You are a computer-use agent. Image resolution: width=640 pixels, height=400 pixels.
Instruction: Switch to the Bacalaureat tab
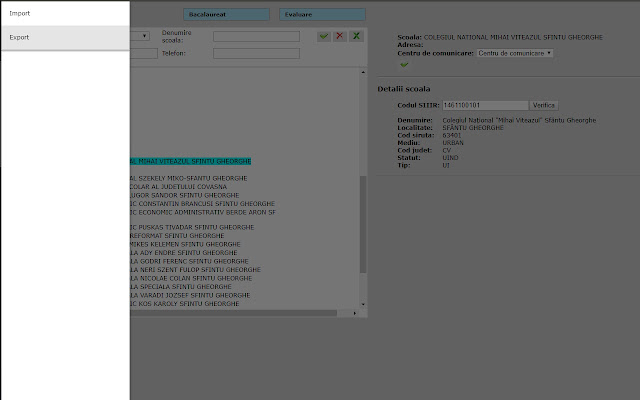point(226,14)
